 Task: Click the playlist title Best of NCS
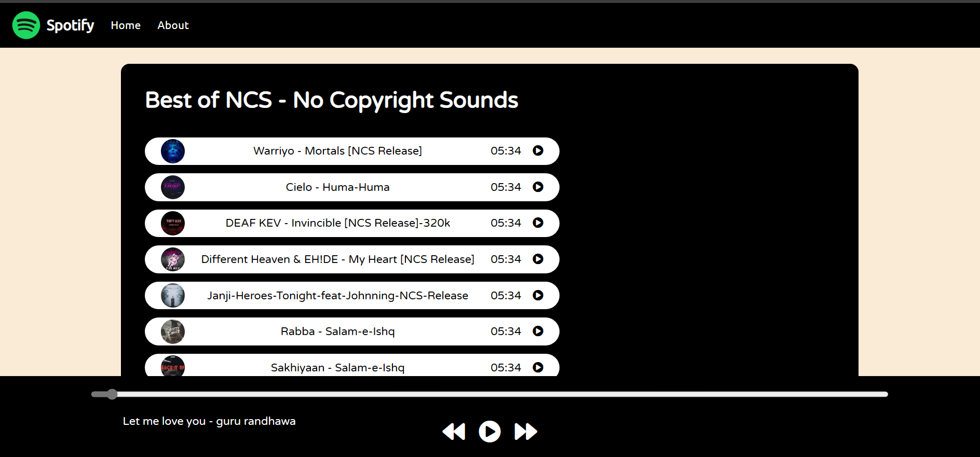(x=331, y=100)
